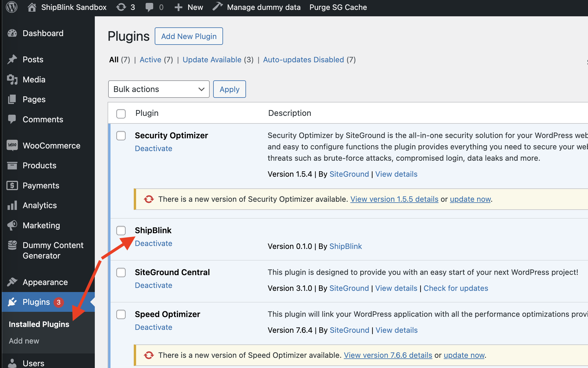Click the Plugins plug icon
This screenshot has width=588, height=368.
(x=12, y=302)
